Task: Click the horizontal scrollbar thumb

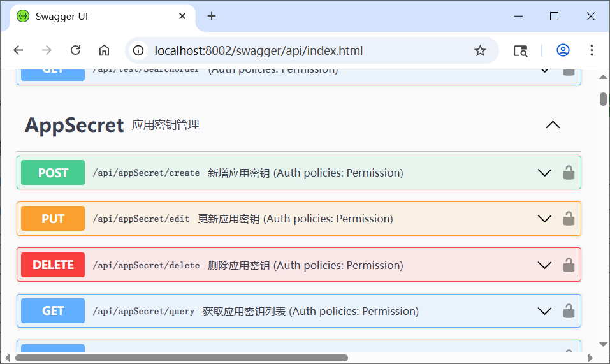Action: coord(181,358)
